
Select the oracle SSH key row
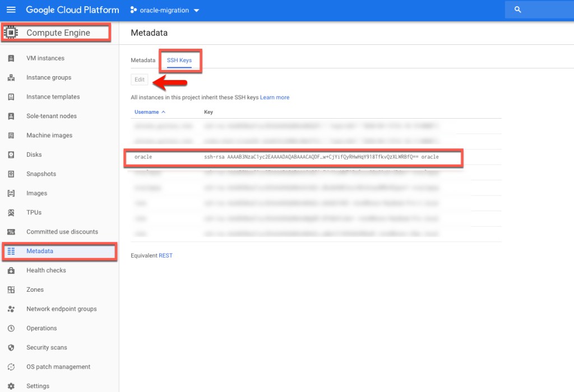tap(293, 157)
